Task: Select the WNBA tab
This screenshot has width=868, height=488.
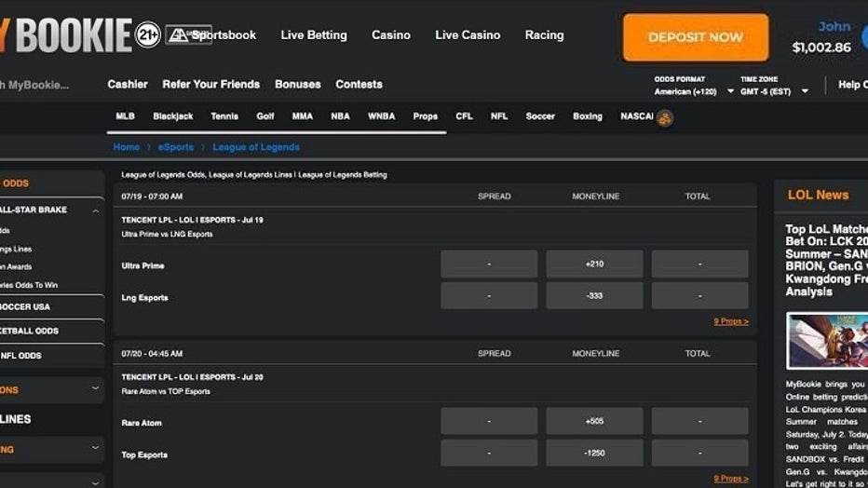Action: pyautogui.click(x=382, y=116)
